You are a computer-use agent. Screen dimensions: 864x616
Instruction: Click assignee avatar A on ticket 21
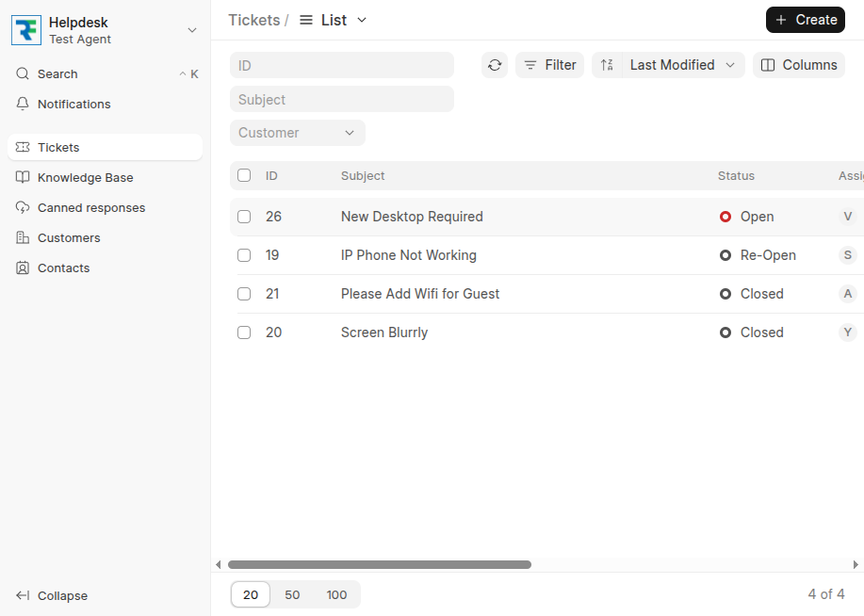pos(847,294)
